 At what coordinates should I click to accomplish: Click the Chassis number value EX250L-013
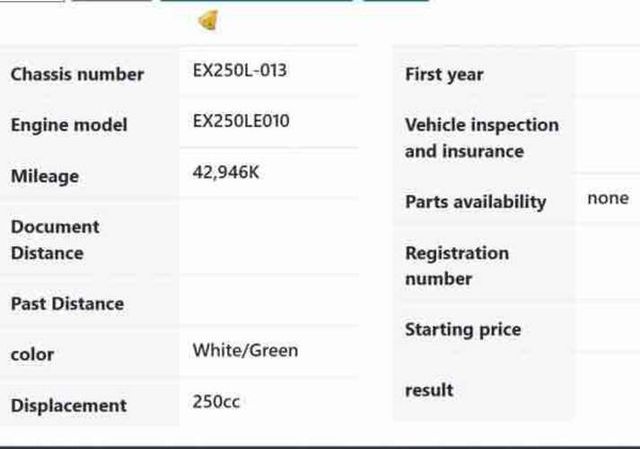240,71
